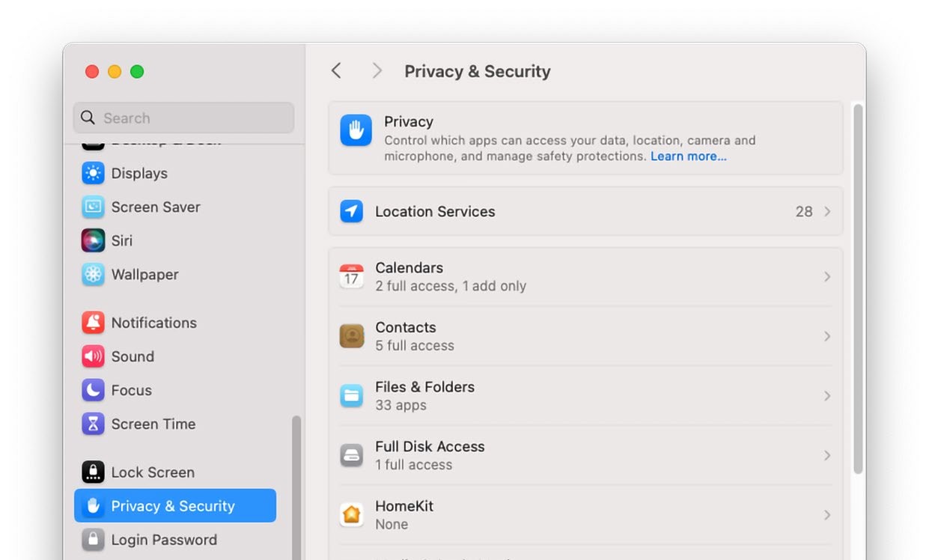Click "None" under HomeKit
Viewport: 929px width, 560px height.
(x=392, y=524)
